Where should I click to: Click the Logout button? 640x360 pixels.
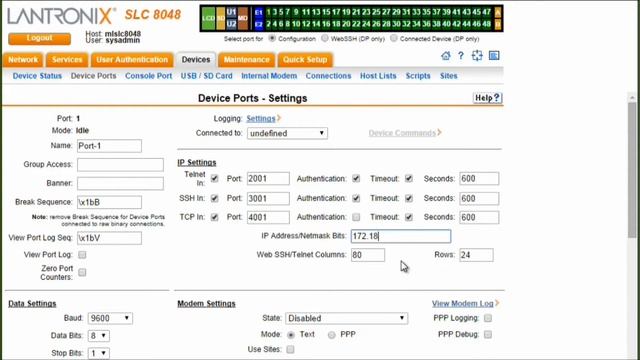pos(39,38)
